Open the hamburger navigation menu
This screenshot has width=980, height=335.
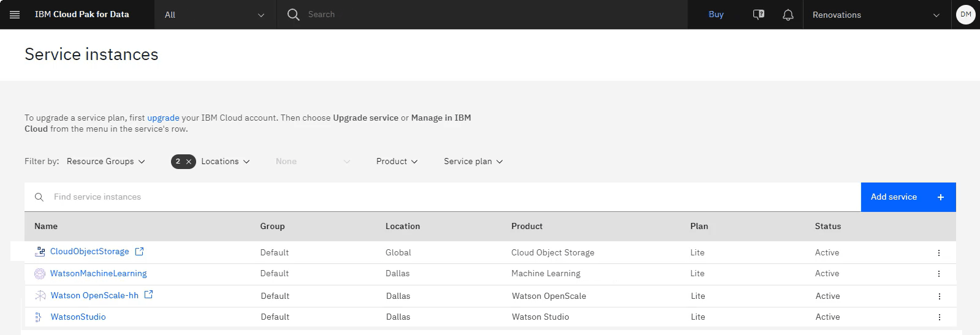point(15,15)
